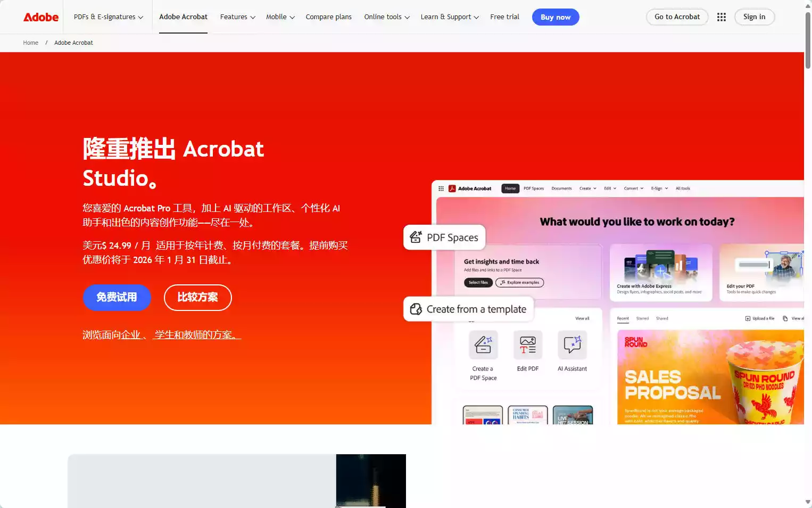Click the Sales Proposal thumbnail
Screen dimensions: 812x508
[710, 377]
